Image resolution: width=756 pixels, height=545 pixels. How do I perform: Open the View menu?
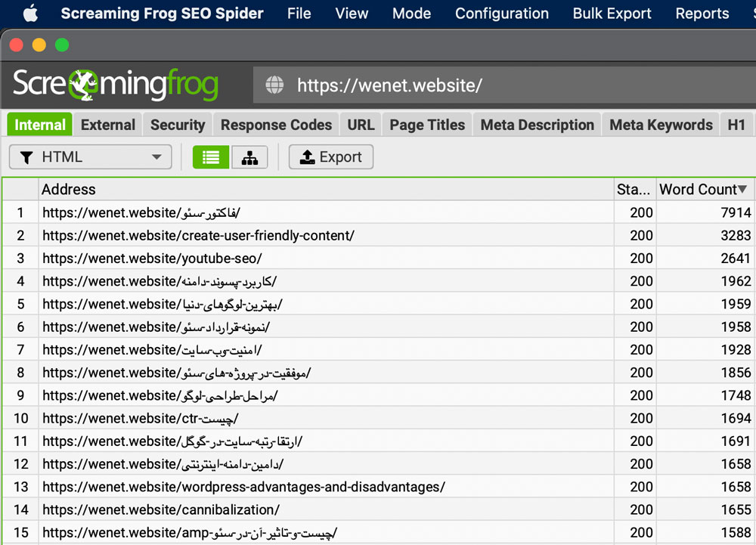pos(352,14)
